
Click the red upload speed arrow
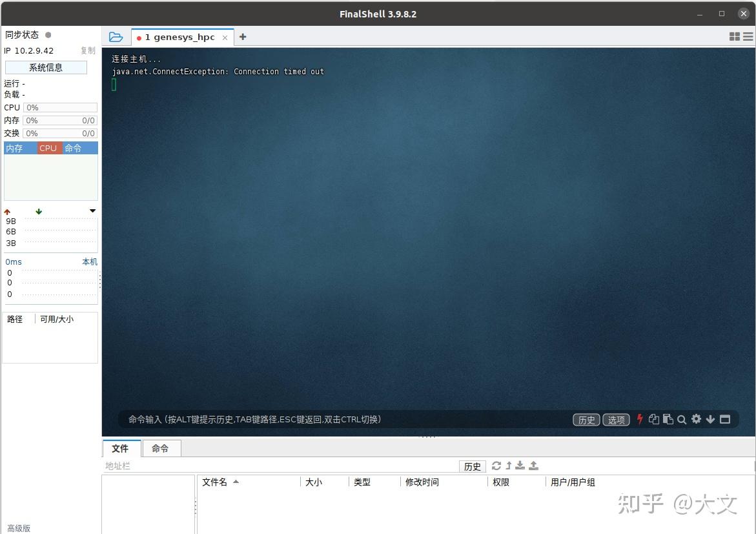[x=7, y=212]
